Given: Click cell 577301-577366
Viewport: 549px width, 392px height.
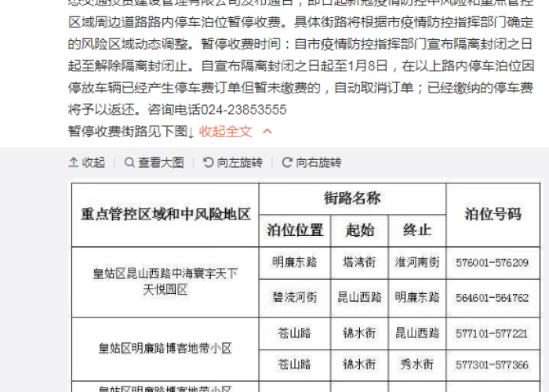Looking at the screenshot, I should (493, 365).
